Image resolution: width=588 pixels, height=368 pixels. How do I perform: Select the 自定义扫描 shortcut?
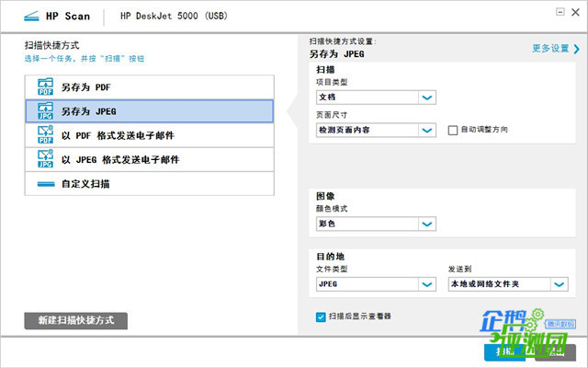pyautogui.click(x=149, y=184)
